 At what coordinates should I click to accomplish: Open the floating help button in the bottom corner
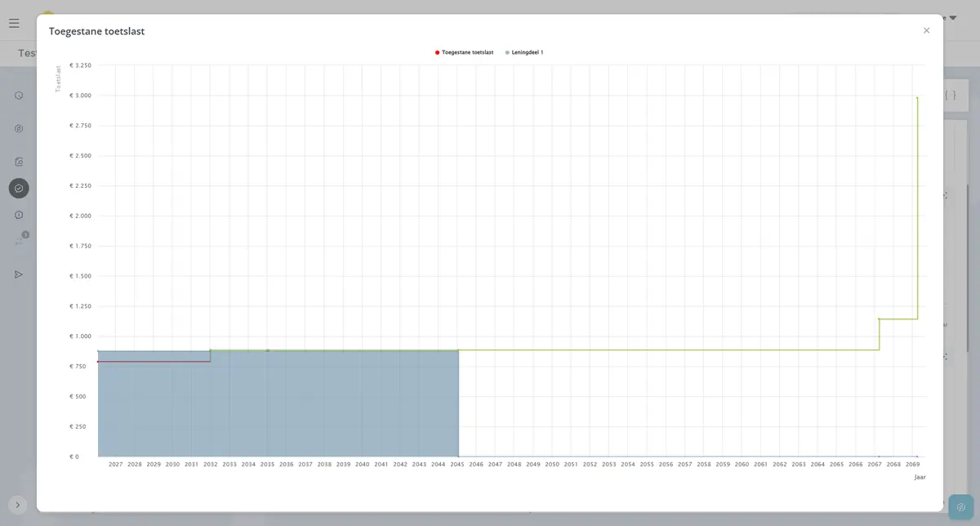[960, 507]
